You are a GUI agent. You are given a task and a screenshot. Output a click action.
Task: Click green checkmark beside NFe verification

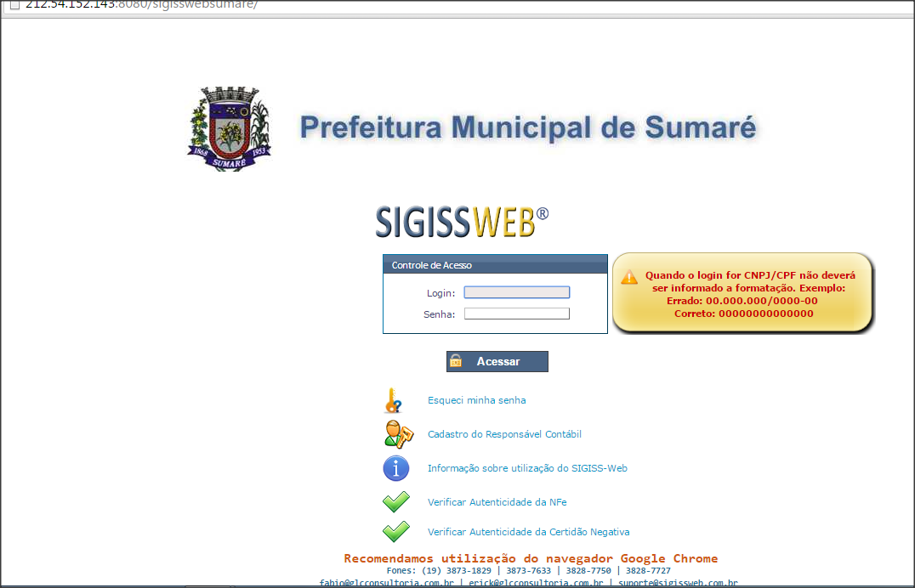click(396, 501)
